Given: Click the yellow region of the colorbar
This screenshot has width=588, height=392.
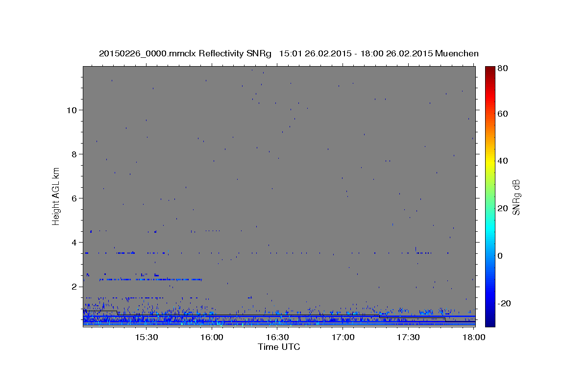Looking at the screenshot, I should click(490, 162).
